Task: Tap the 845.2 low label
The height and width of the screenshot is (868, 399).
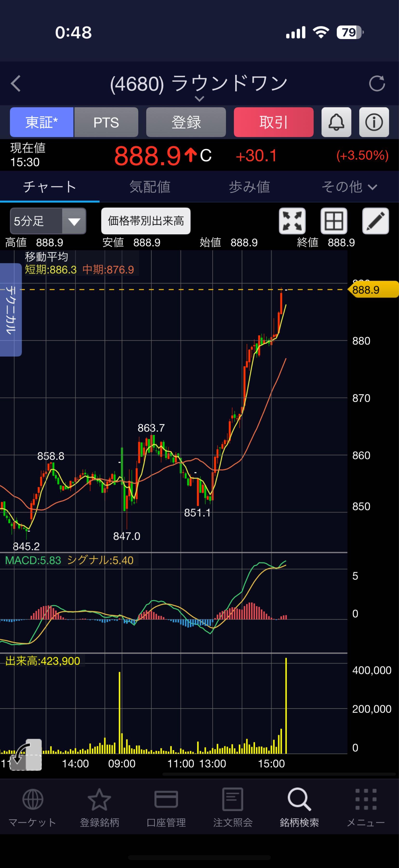Action: (x=26, y=546)
